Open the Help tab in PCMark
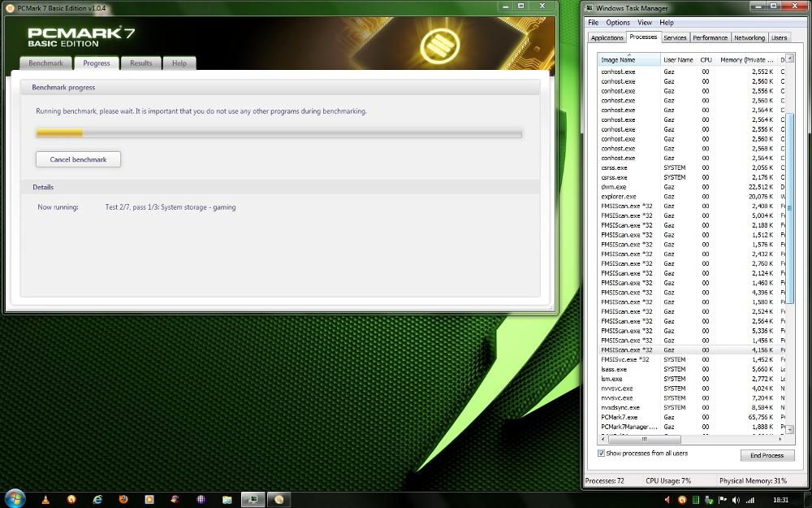Image resolution: width=812 pixels, height=508 pixels. 179,63
